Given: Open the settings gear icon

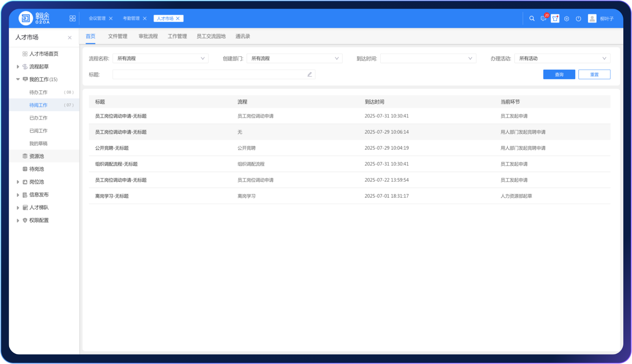Looking at the screenshot, I should pyautogui.click(x=567, y=19).
